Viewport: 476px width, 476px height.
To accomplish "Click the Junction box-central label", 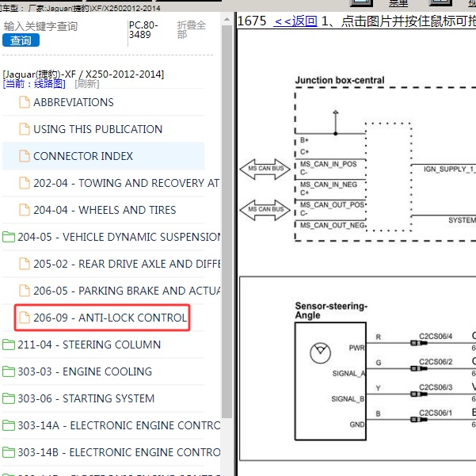I will pyautogui.click(x=340, y=80).
